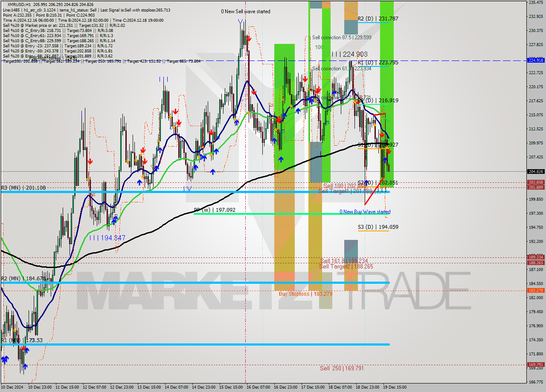
Task: Select the '14 Dec 07:00' time axis label
Action: click(176, 388)
